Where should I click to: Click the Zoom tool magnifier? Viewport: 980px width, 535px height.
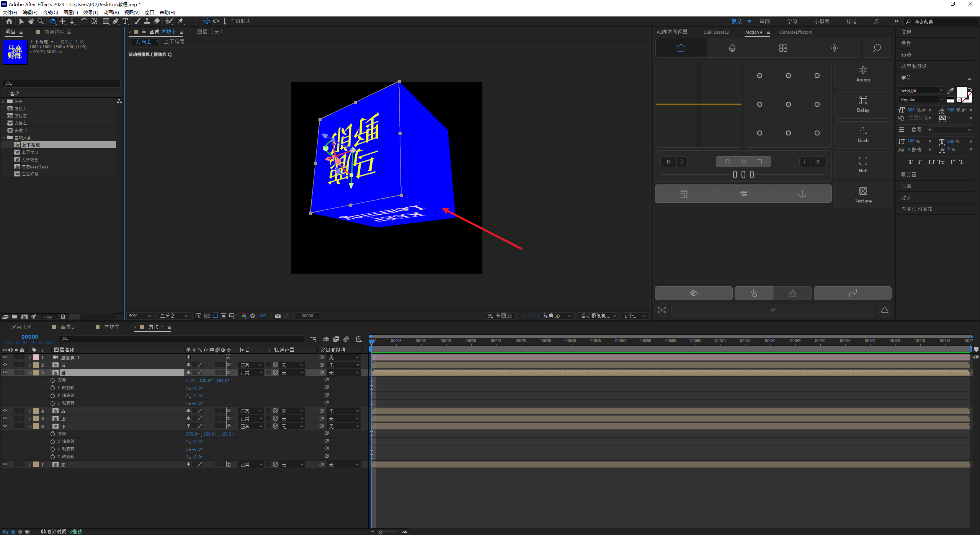[41, 21]
